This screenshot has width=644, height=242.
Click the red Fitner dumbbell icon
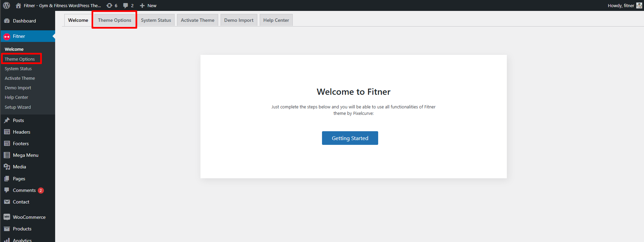(7, 36)
